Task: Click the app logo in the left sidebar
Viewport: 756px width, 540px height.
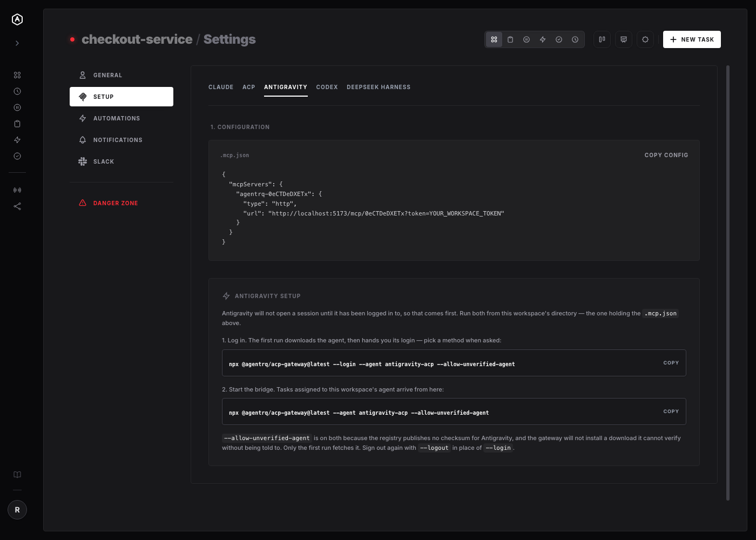Action: tap(17, 19)
